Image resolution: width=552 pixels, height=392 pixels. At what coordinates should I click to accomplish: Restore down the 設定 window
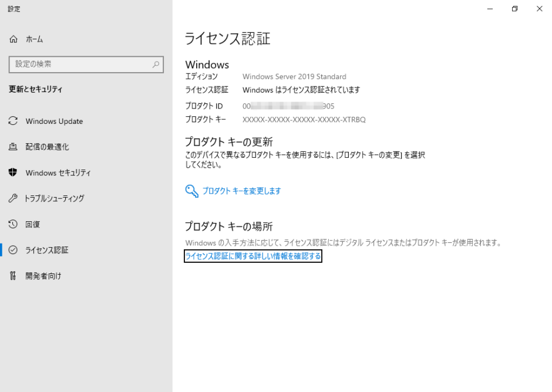(514, 9)
